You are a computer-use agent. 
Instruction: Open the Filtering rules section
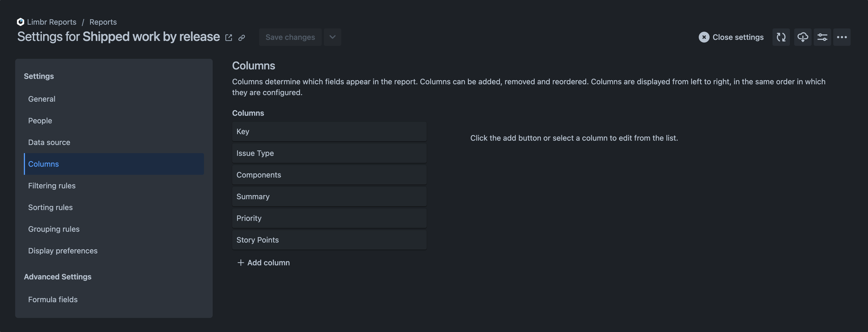(x=52, y=186)
